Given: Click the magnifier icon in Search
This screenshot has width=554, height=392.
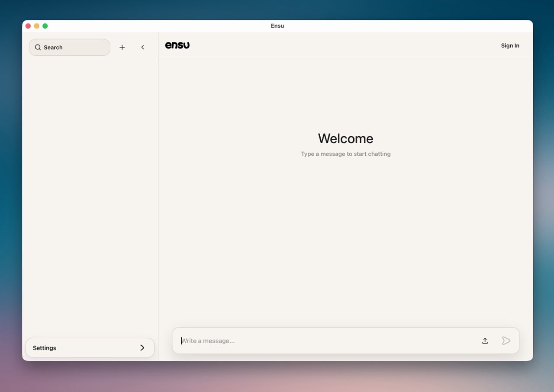Looking at the screenshot, I should click(x=38, y=48).
